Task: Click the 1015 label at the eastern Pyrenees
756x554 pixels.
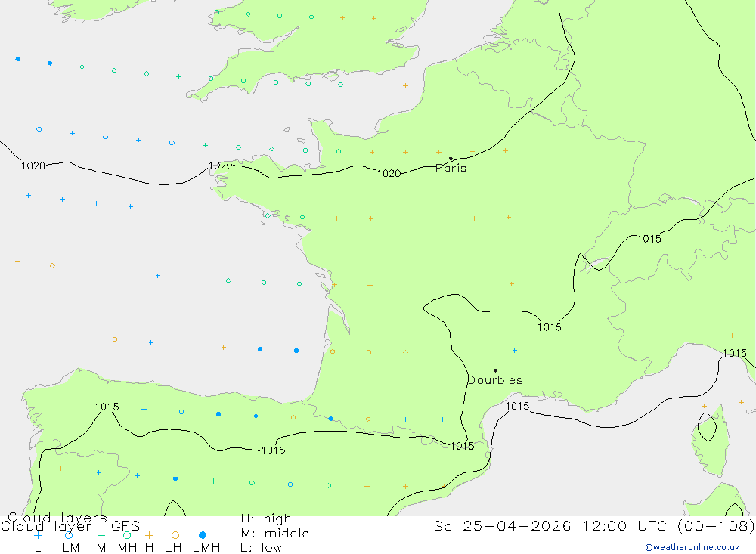Action: (x=463, y=446)
